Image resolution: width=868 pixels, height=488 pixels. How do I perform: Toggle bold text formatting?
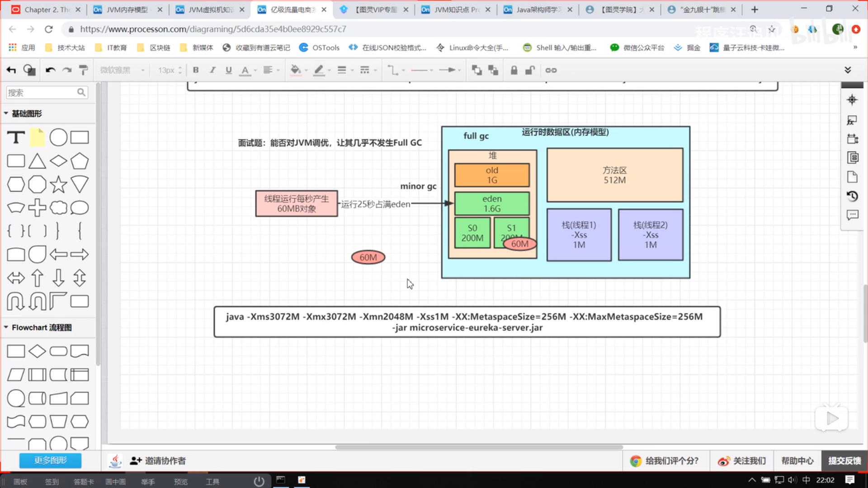[196, 70]
